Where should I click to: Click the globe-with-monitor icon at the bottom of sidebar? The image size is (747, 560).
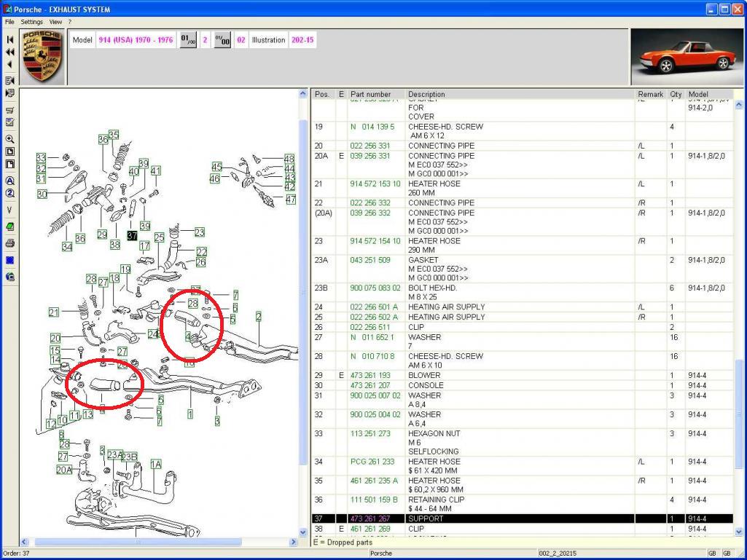9,277
